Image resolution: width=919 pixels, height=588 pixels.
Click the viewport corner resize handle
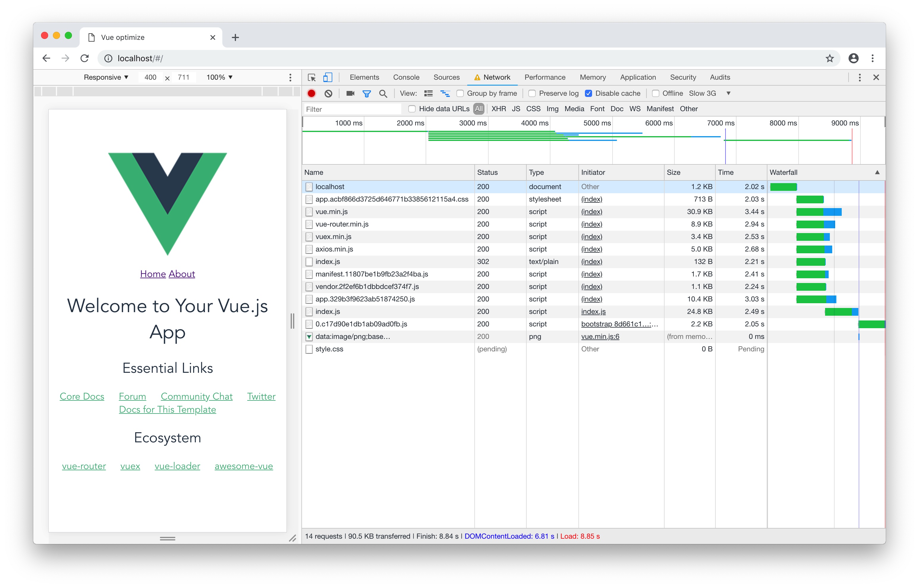click(x=292, y=539)
